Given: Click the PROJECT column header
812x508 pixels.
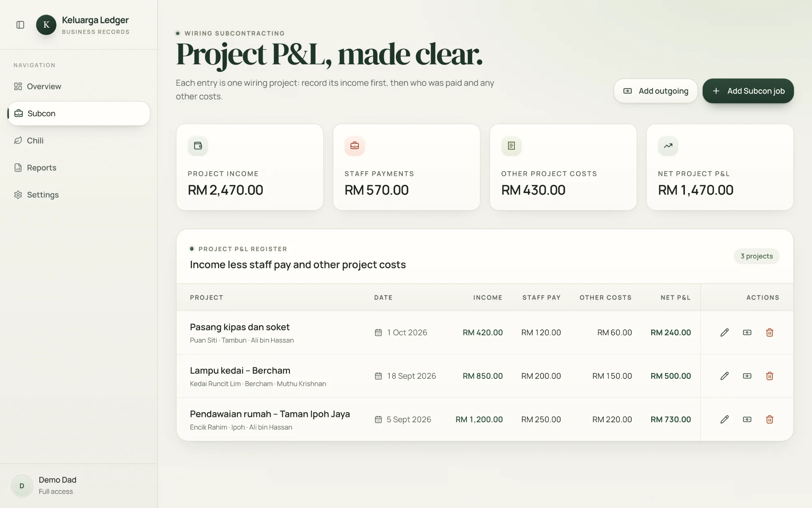Looking at the screenshot, I should coord(207,297).
